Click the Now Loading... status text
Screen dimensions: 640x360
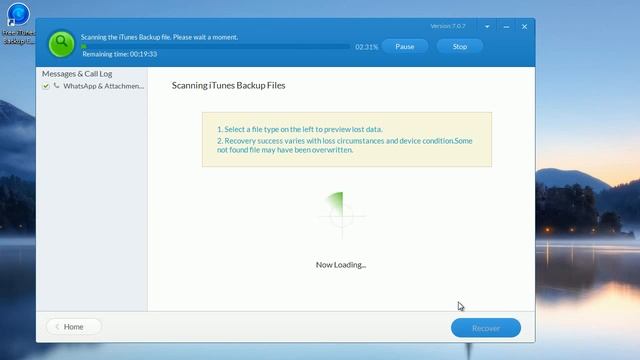pyautogui.click(x=341, y=265)
